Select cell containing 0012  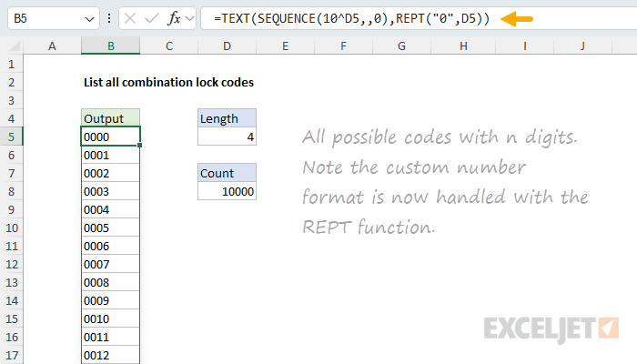coord(110,355)
